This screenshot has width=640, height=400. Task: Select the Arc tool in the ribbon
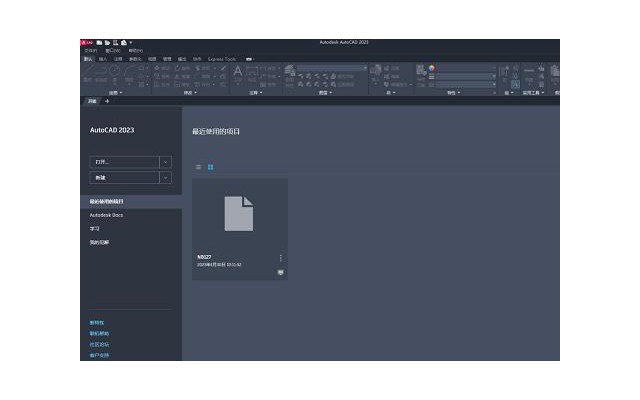coord(129,73)
